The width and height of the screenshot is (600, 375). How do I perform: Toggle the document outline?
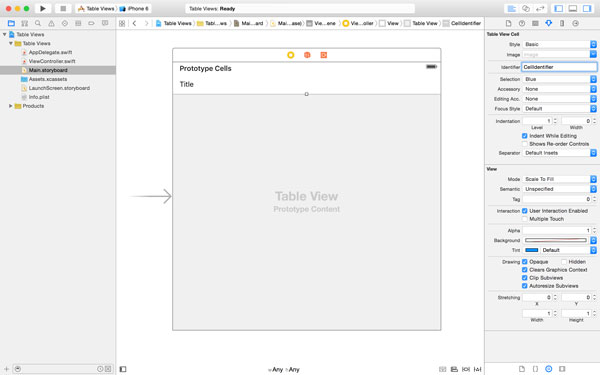pyautogui.click(x=123, y=369)
